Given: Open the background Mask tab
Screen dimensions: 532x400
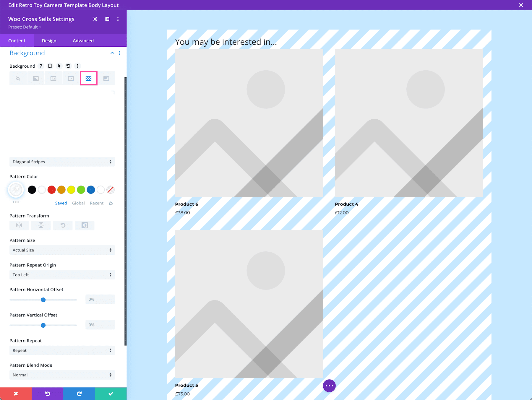Looking at the screenshot, I should pyautogui.click(x=106, y=78).
